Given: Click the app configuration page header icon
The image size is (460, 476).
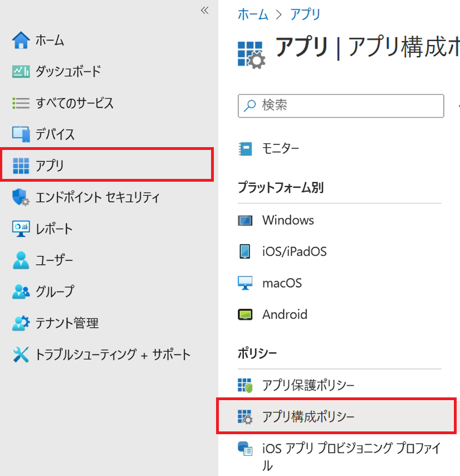Looking at the screenshot, I should point(251,55).
